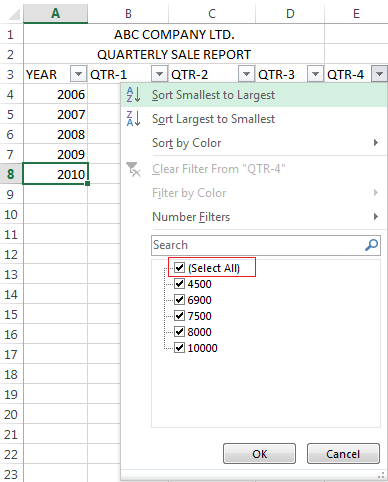Expand the Sort by Color submenu arrow
This screenshot has width=388, height=482.
pos(376,143)
